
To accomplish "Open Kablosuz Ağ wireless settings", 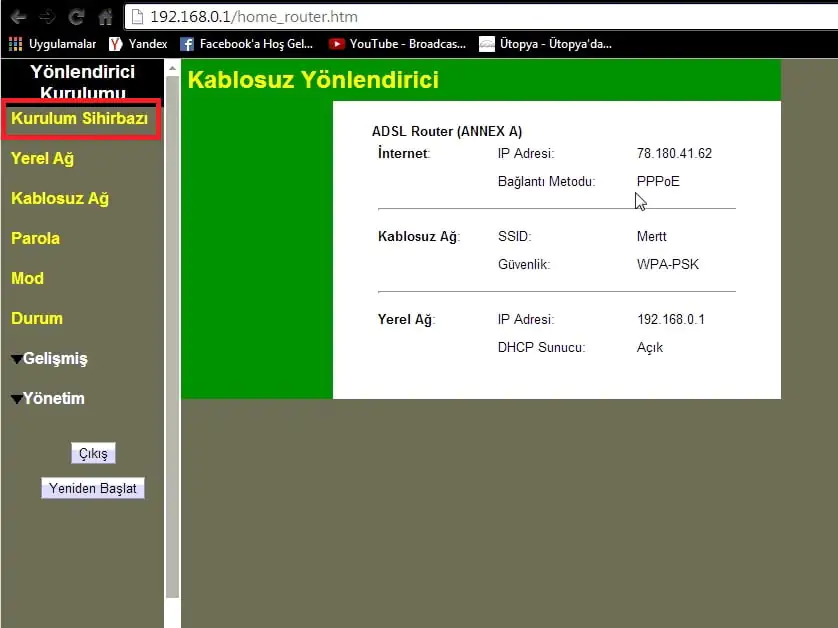I will [x=60, y=199].
